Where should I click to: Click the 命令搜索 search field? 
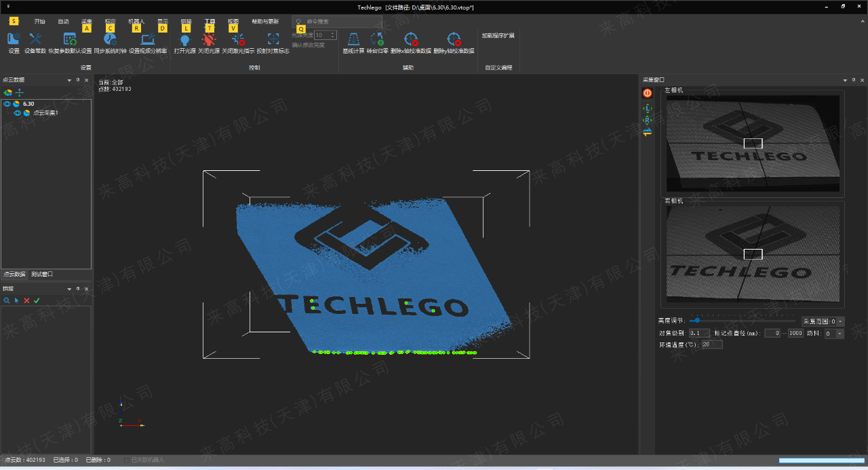point(339,22)
